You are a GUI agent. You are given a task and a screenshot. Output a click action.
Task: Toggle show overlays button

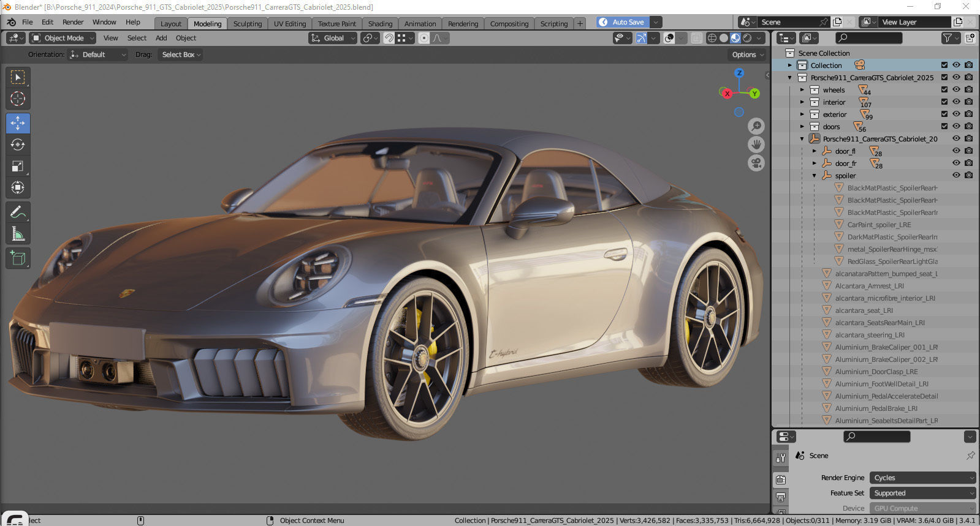[669, 38]
